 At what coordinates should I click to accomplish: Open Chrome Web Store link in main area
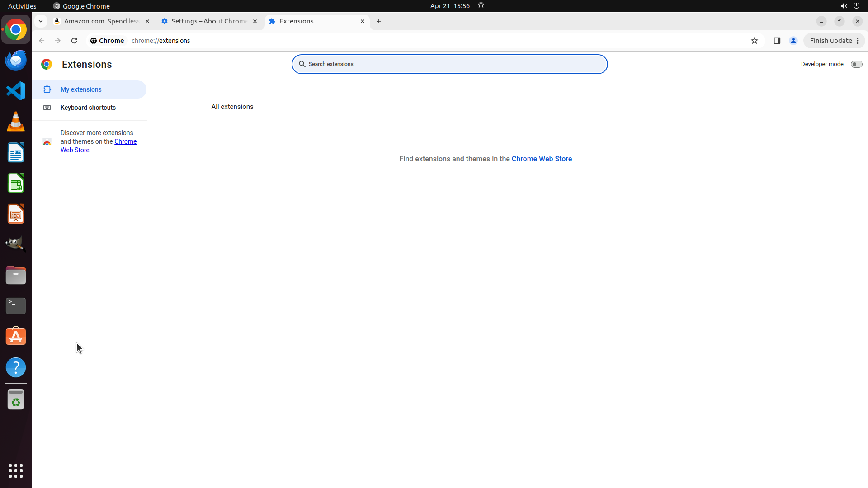pos(542,159)
